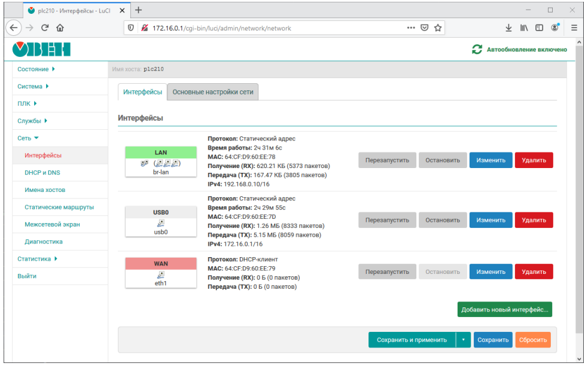Click the OWEN logo in the header

pos(41,49)
